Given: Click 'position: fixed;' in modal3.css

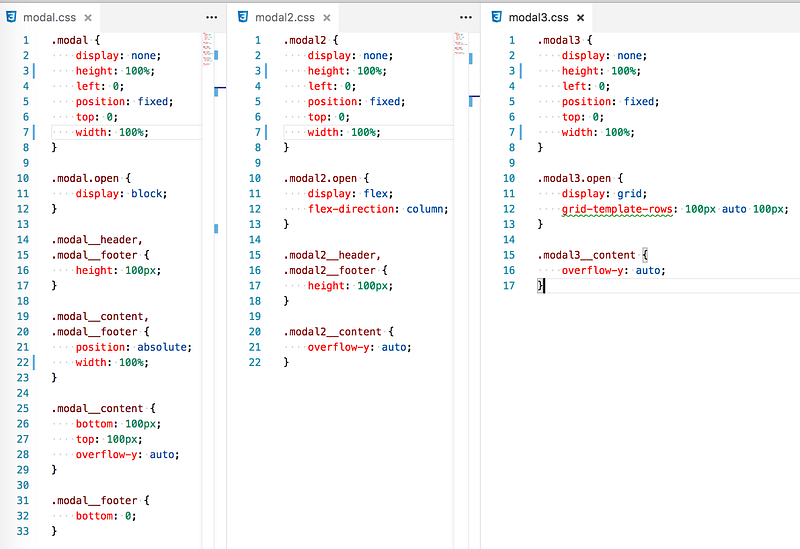Looking at the screenshot, I should [611, 102].
